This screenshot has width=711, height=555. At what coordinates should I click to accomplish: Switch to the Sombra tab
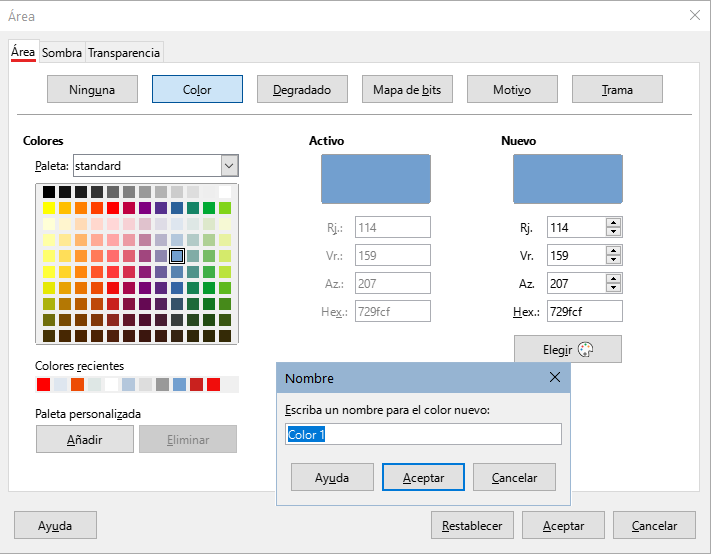(x=62, y=53)
